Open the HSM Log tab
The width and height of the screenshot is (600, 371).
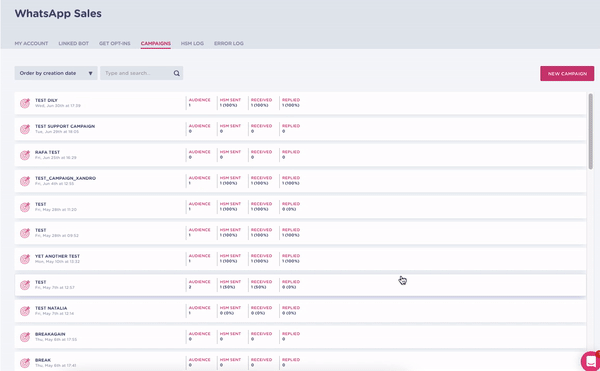tap(192, 43)
